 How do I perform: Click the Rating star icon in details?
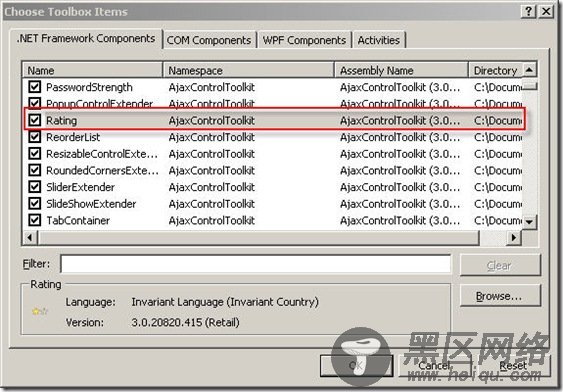coord(39,311)
